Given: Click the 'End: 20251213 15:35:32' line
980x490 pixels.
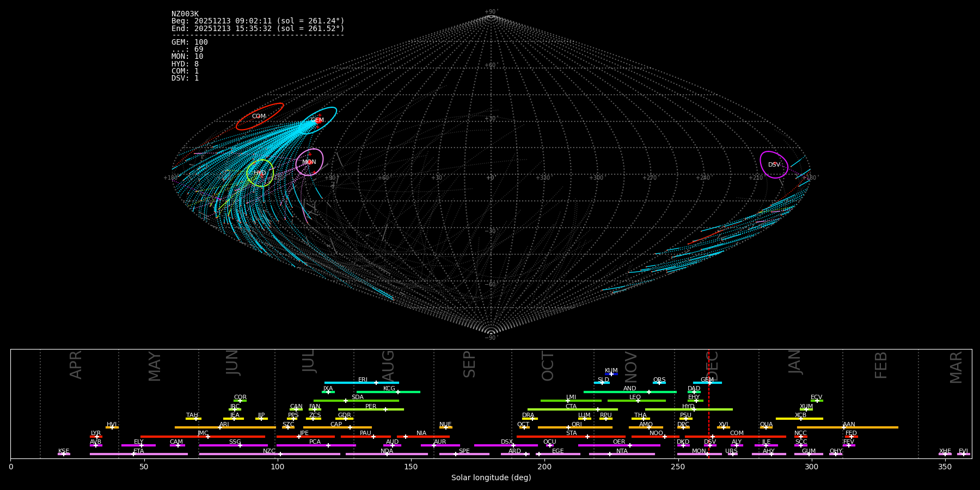Looking at the screenshot, I should tap(258, 28).
